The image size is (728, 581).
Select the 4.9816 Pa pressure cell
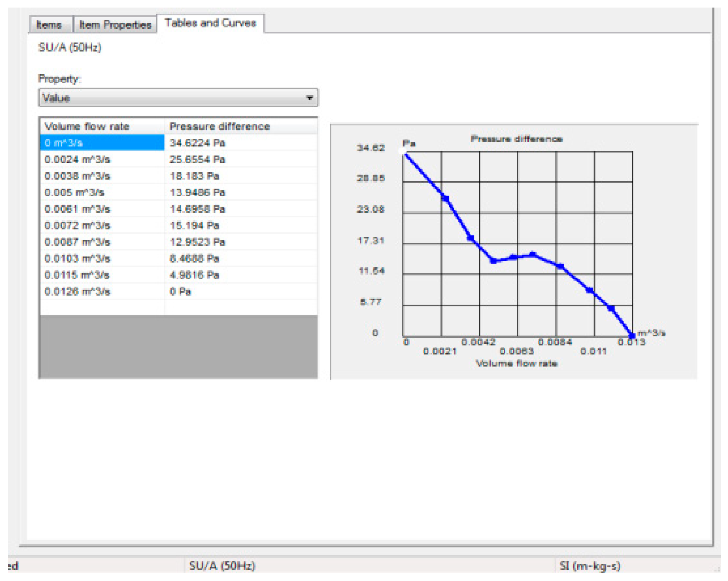tap(195, 275)
